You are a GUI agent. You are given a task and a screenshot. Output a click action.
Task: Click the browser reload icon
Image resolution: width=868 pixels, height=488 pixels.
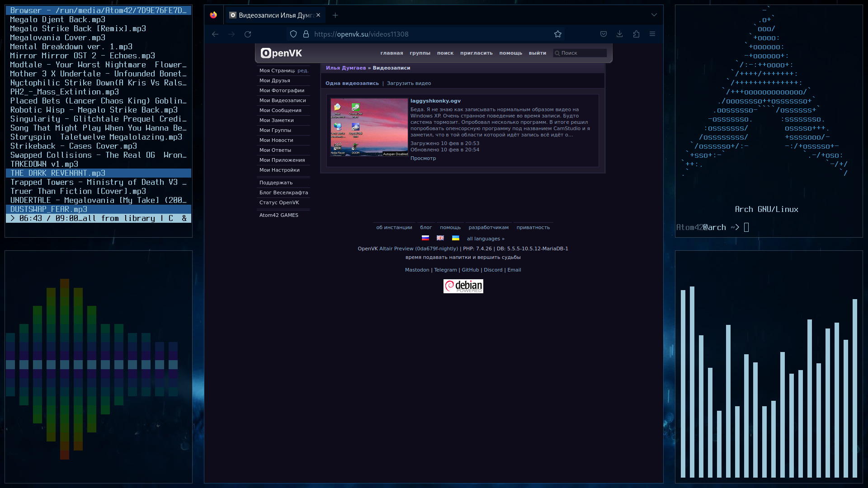(248, 34)
